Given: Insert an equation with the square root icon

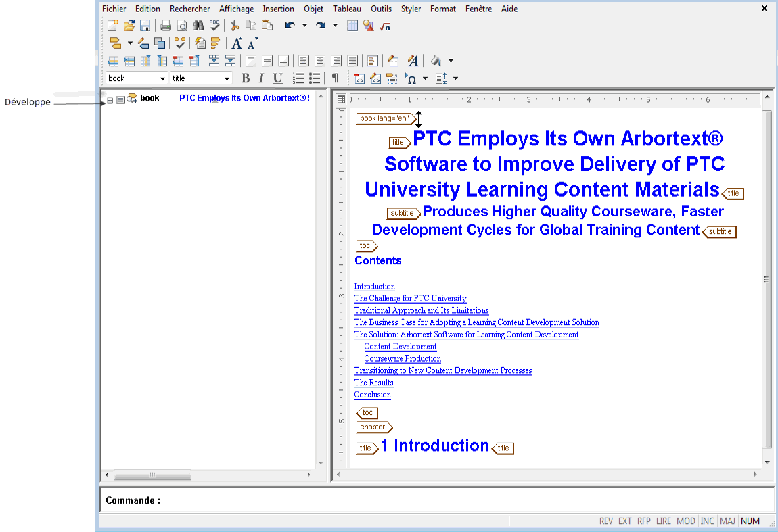Looking at the screenshot, I should pos(384,26).
